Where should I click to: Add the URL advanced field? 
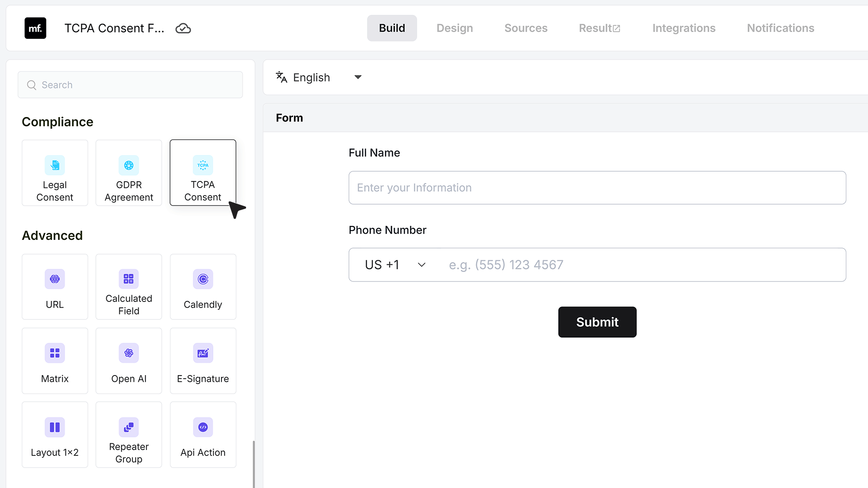coord(55,287)
